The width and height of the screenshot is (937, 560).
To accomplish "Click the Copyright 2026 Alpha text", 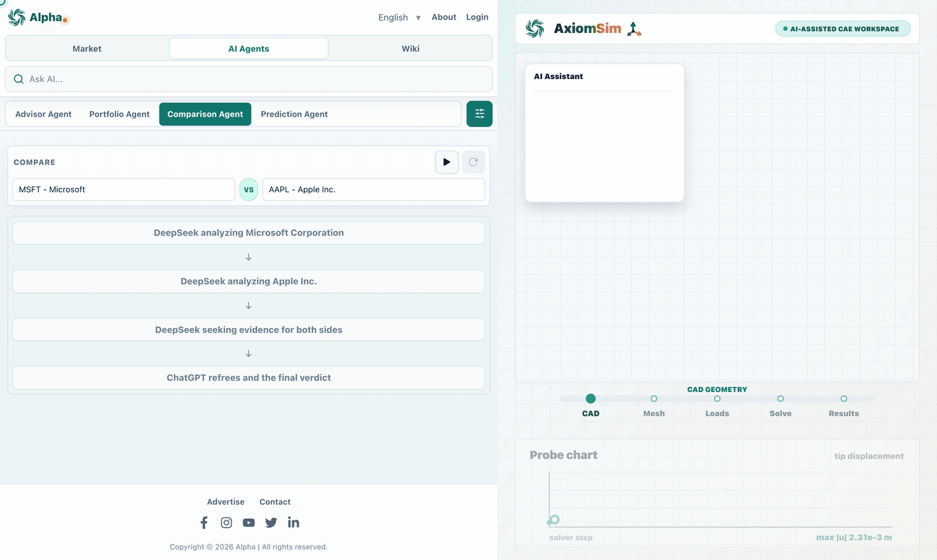I will point(248,547).
